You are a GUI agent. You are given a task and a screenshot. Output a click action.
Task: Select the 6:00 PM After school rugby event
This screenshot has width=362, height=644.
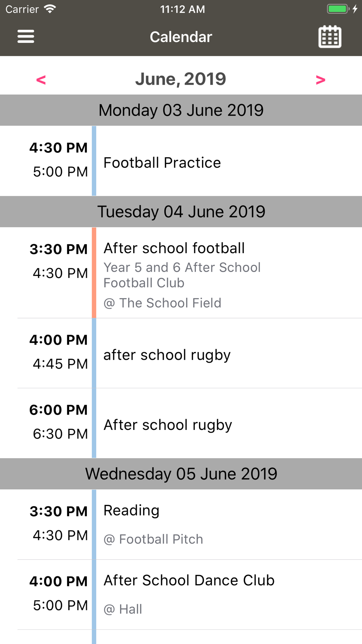(168, 425)
